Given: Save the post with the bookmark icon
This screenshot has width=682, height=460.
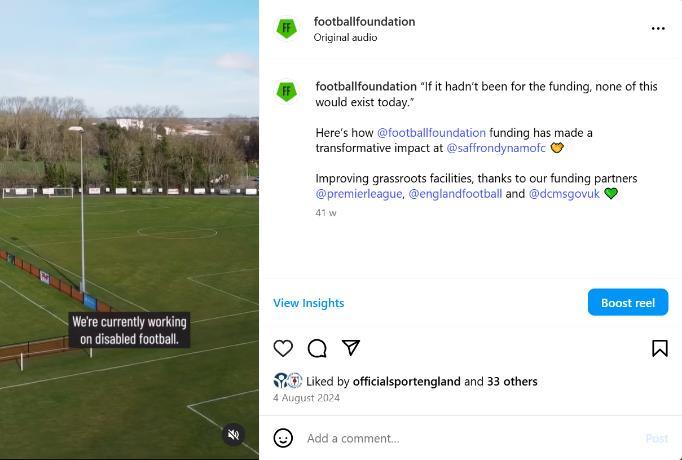Looking at the screenshot, I should [660, 348].
